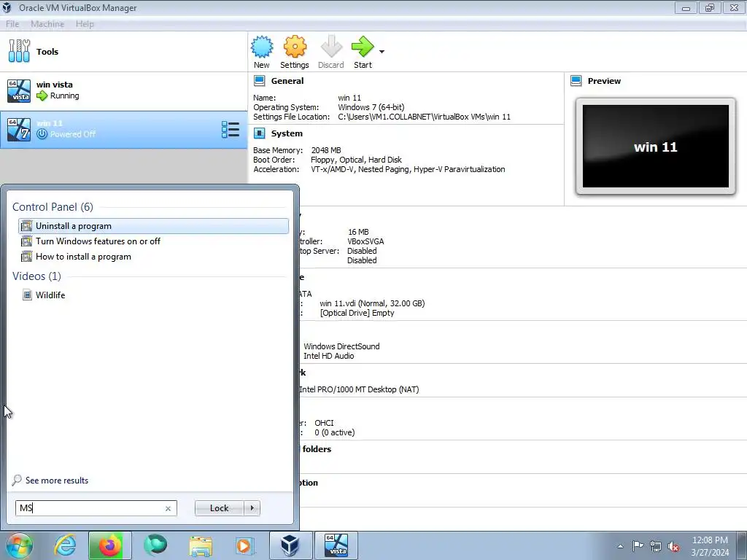Open How to install a program result
This screenshot has width=747, height=560.
pos(153,256)
